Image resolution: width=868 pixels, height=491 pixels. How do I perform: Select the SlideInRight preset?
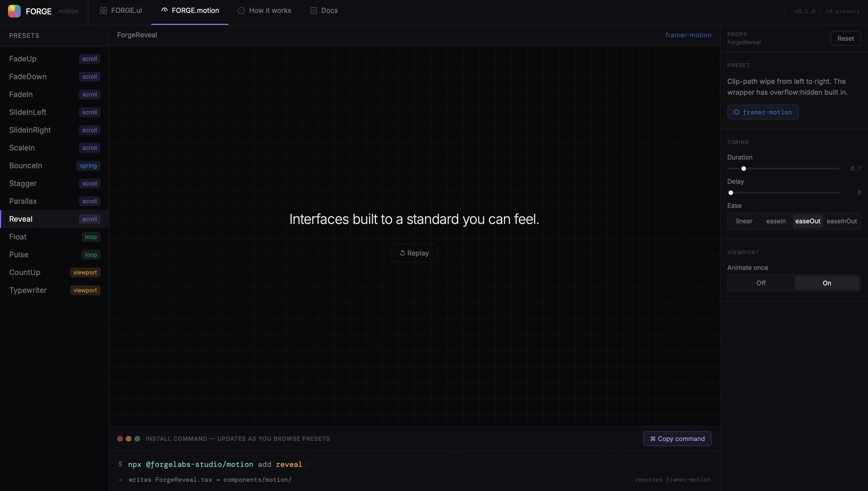[54, 130]
